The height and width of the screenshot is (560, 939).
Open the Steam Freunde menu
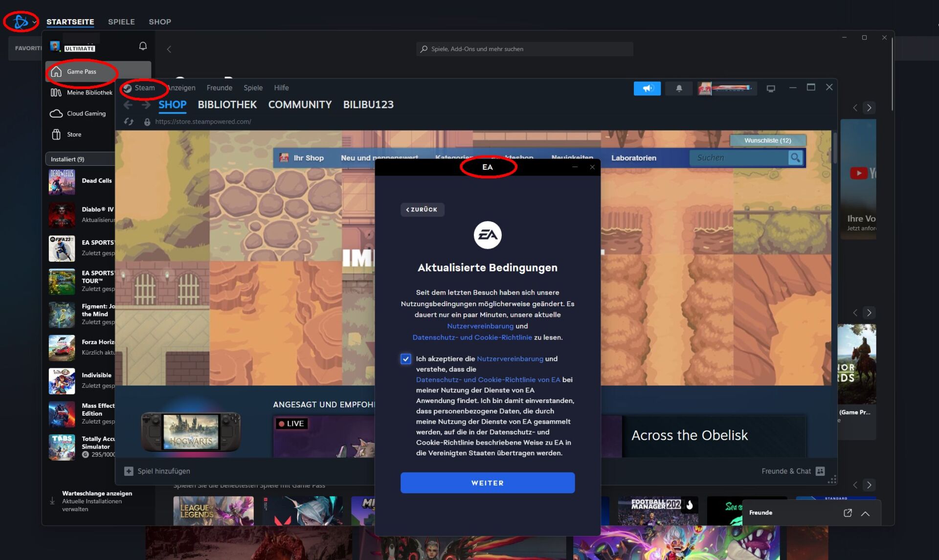pos(219,88)
